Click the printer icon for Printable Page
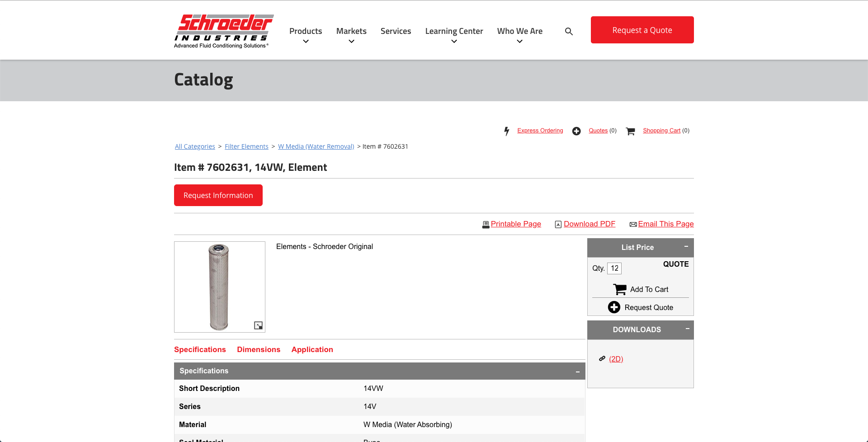The height and width of the screenshot is (442, 868). [x=486, y=225]
